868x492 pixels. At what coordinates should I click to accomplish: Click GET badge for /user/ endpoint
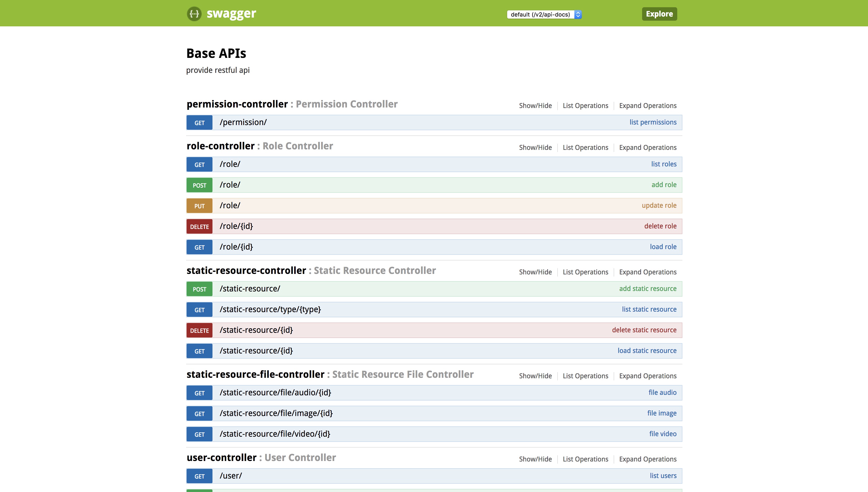tap(199, 476)
